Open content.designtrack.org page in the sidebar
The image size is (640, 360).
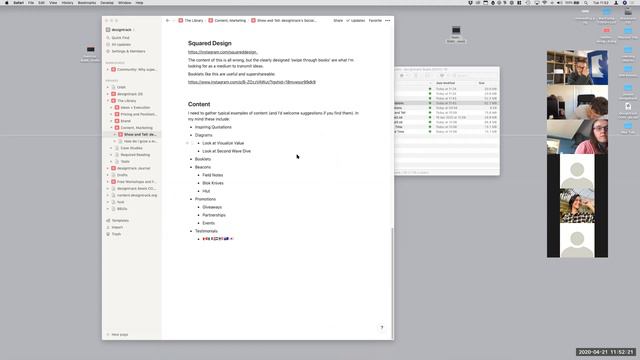pos(137,196)
